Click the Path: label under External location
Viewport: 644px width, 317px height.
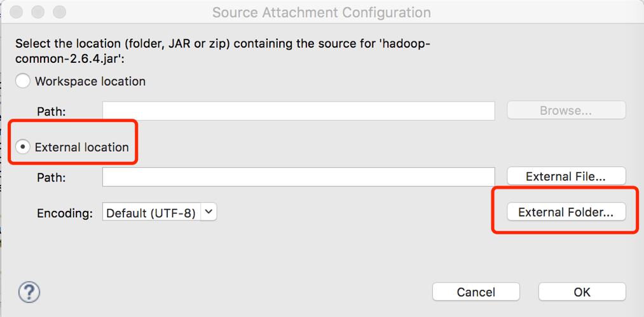tap(51, 177)
